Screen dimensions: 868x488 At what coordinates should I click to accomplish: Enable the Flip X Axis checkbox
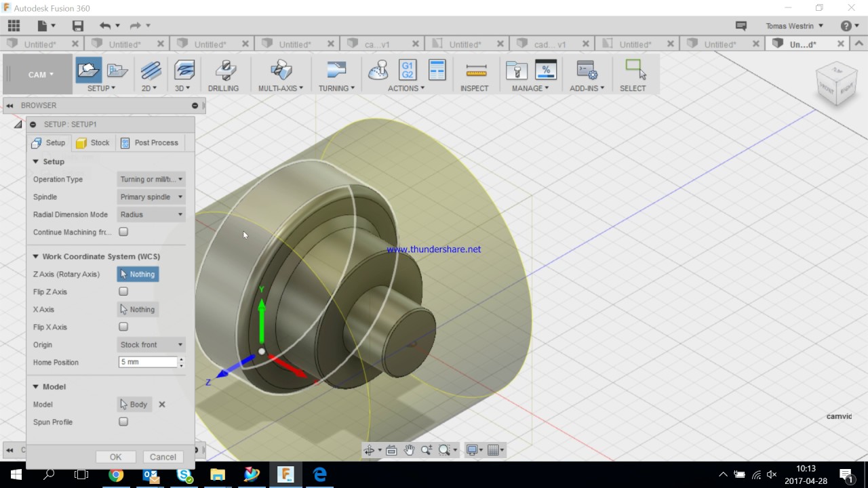click(x=123, y=327)
